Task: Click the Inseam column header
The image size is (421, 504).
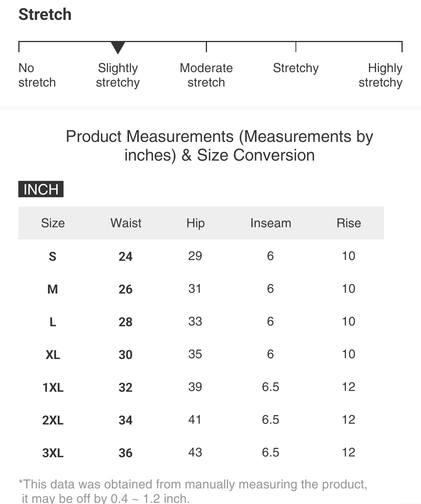Action: pyautogui.click(x=271, y=223)
